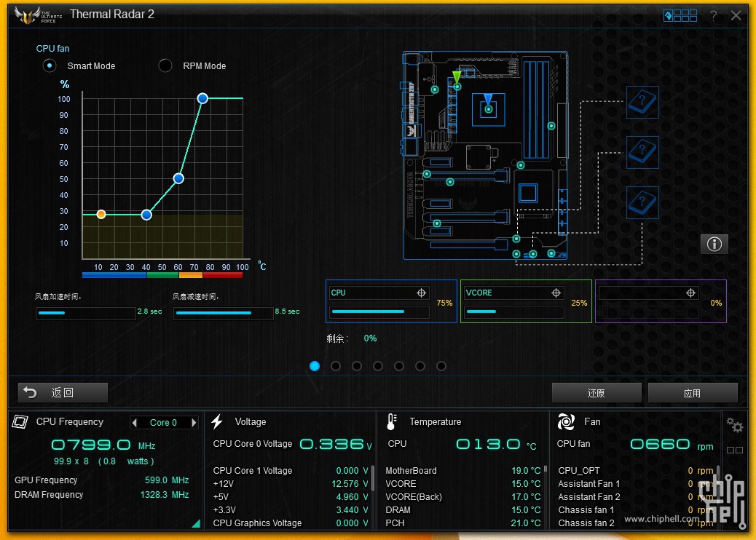Click the window view mode icon
Image resolution: width=756 pixels, height=540 pixels.
pos(680,15)
